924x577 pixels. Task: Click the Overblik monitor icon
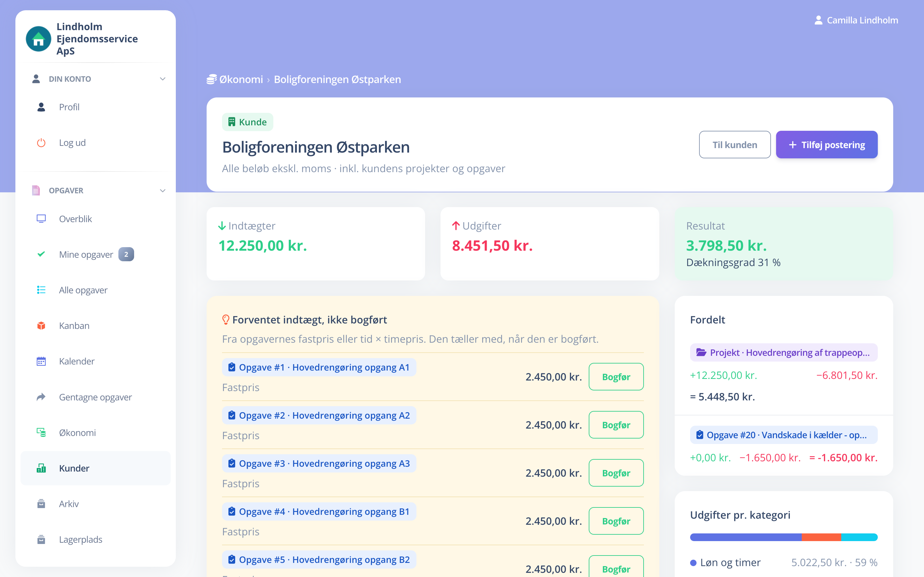pos(41,219)
